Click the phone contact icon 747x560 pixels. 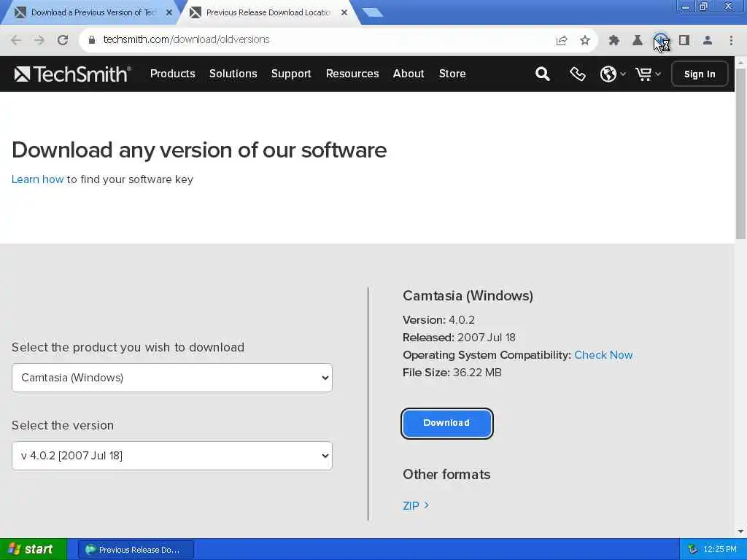pyautogui.click(x=578, y=74)
